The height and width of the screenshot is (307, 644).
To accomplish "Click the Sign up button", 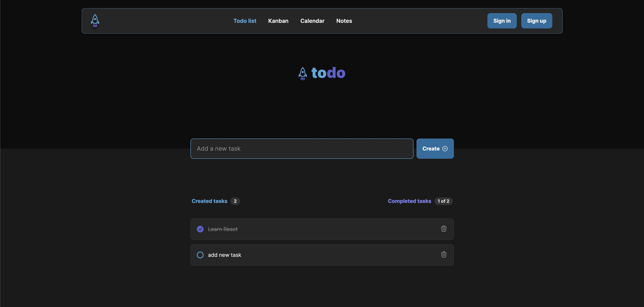I will [536, 21].
